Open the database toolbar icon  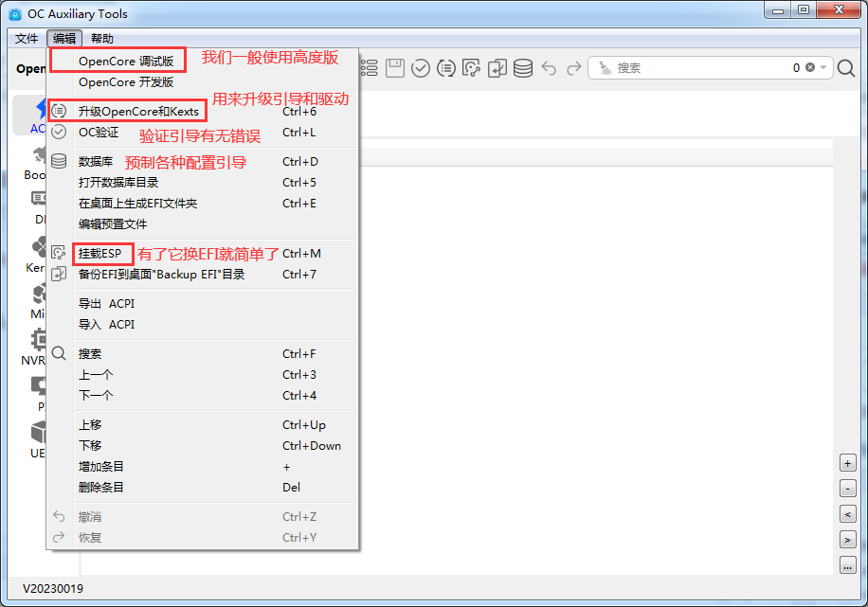point(523,68)
